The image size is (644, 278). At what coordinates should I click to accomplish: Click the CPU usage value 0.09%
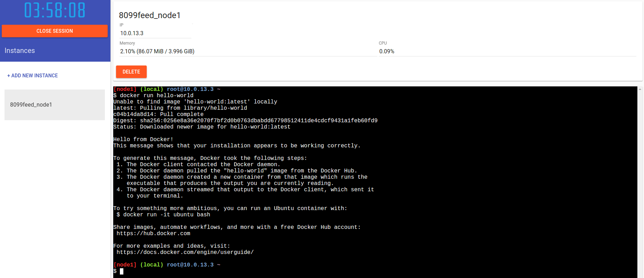pos(387,51)
